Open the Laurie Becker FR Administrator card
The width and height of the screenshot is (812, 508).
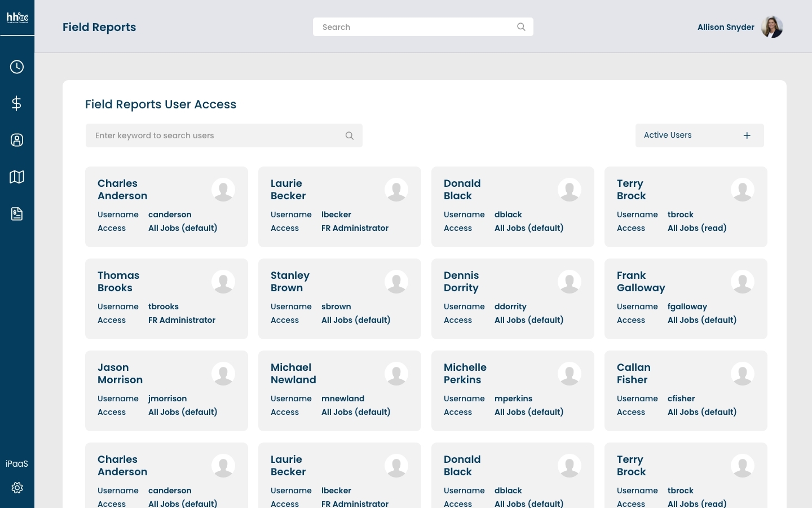(x=339, y=207)
